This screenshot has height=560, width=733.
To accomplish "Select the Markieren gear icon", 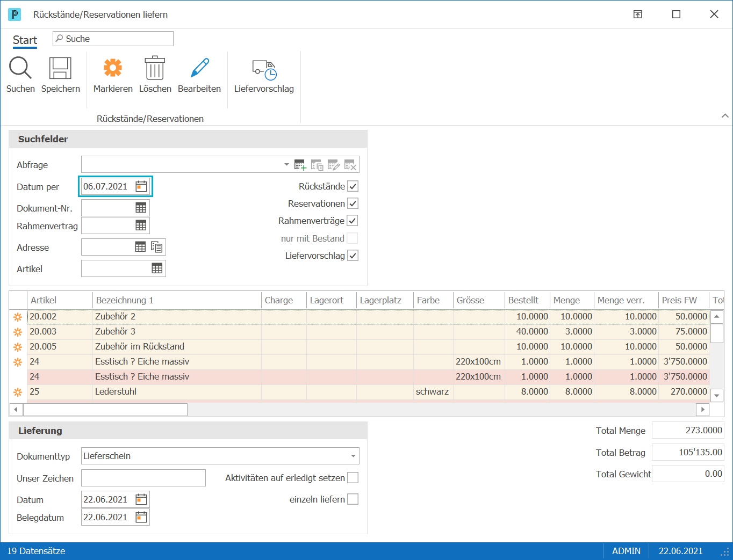I will [x=113, y=68].
